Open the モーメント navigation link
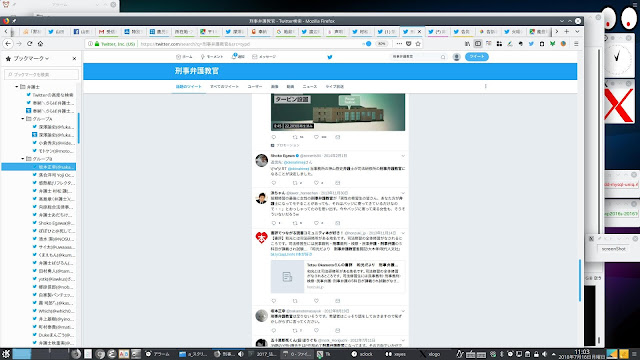This screenshot has height=360, width=640. coord(211,57)
